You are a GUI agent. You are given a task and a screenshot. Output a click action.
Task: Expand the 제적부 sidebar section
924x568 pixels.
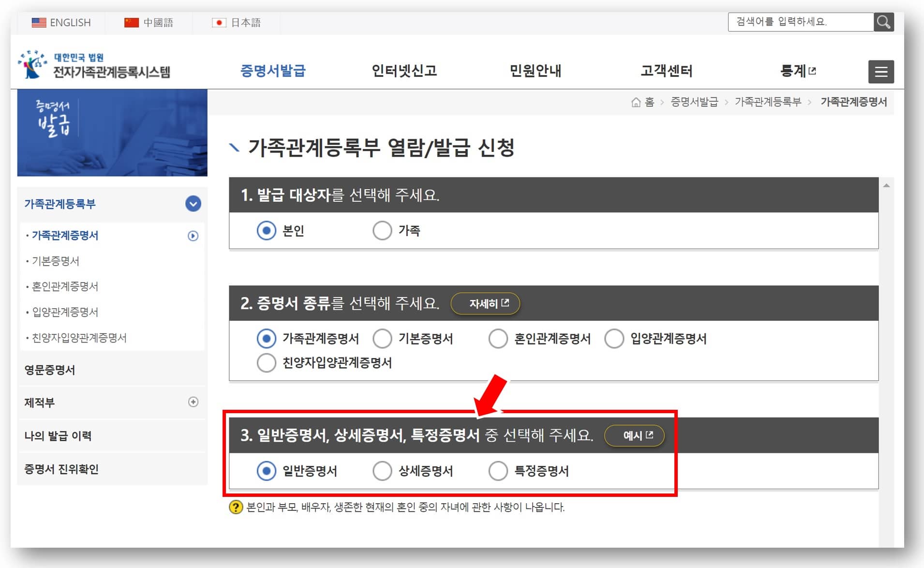[x=193, y=402]
